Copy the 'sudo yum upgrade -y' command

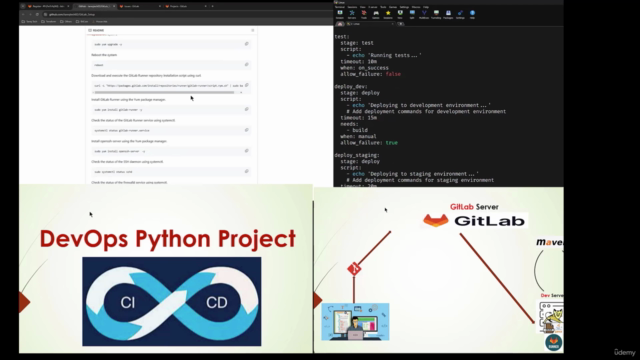click(x=247, y=44)
